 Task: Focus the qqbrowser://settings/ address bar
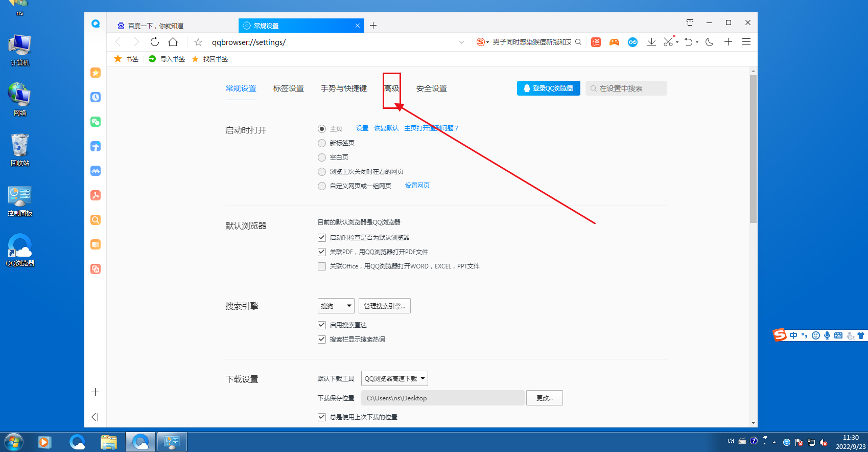(332, 42)
